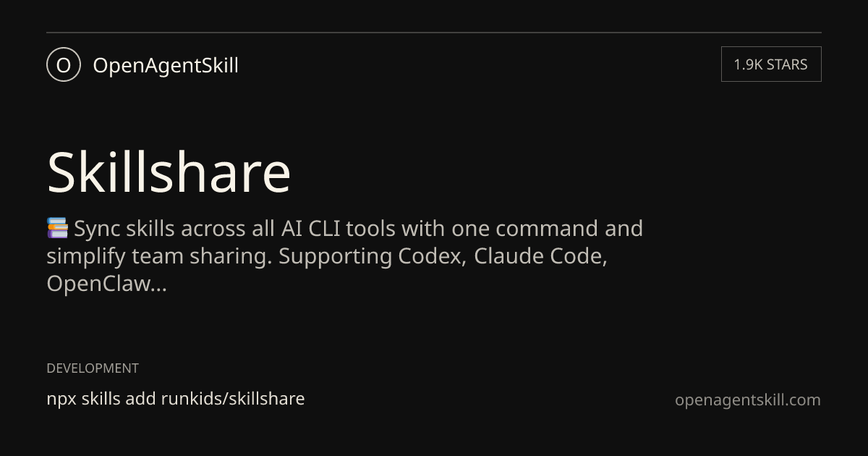This screenshot has height=456, width=868.
Task: Select the words Claude Code in description
Action: (x=540, y=256)
